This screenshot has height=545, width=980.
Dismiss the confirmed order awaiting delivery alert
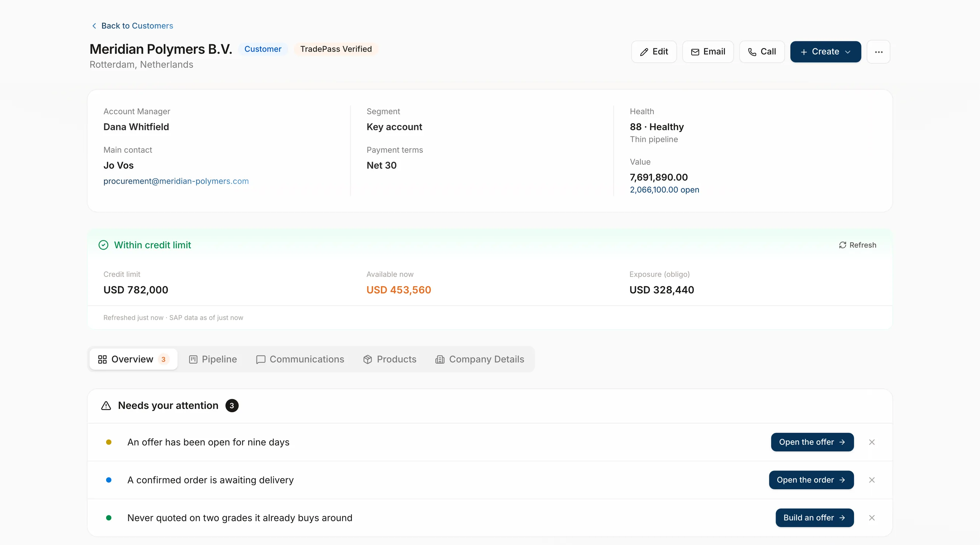pyautogui.click(x=872, y=480)
